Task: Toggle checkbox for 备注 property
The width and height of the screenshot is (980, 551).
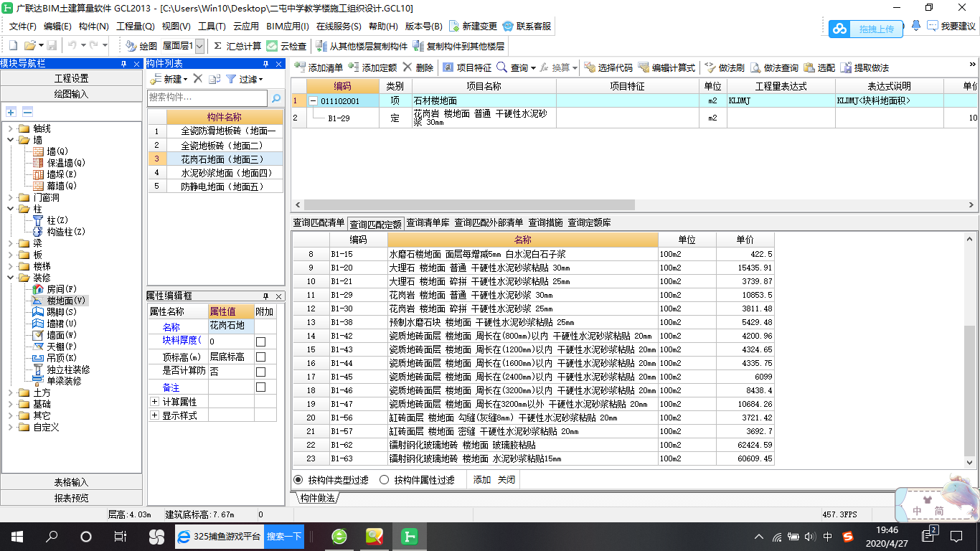Action: [x=260, y=387]
